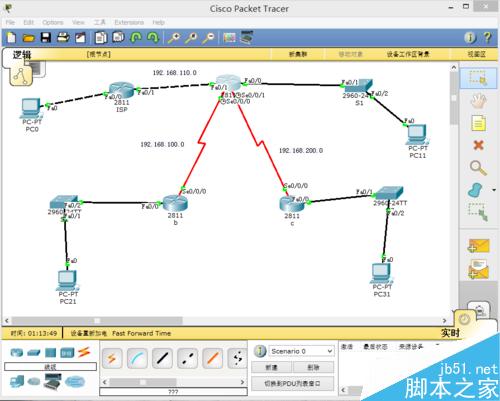Click the 192.168.100.0 network label
Screen dimensions: 500x401
162,144
